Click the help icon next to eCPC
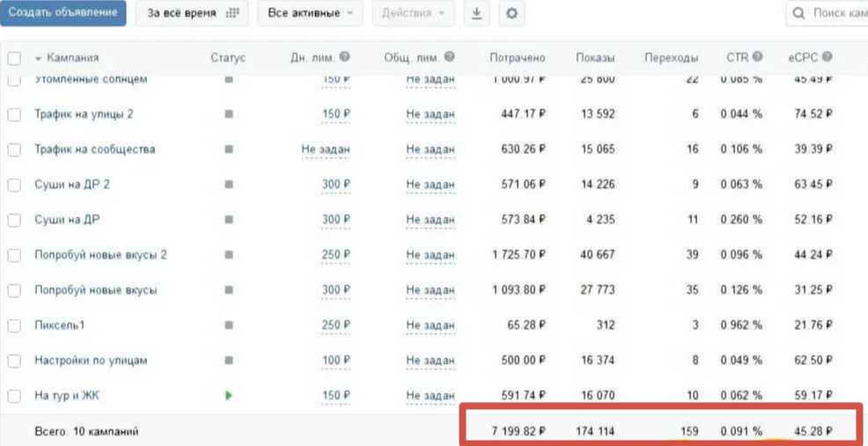Image resolution: width=868 pixels, height=446 pixels. (x=828, y=57)
